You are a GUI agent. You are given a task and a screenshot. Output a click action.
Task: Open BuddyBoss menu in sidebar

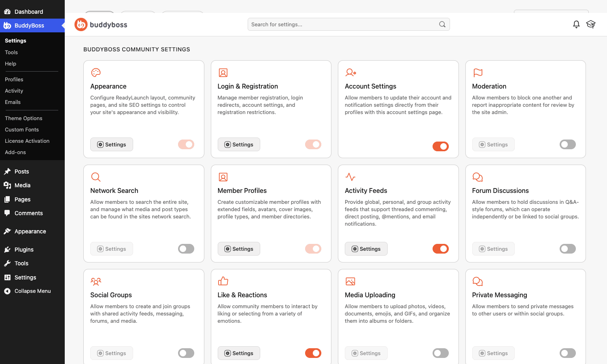[32, 25]
